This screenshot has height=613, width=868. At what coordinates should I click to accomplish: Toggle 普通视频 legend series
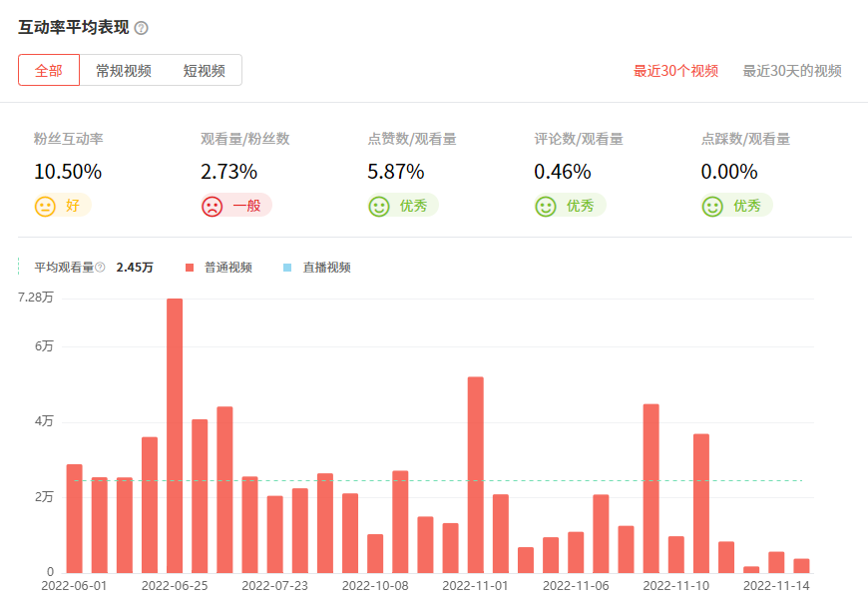point(227,268)
